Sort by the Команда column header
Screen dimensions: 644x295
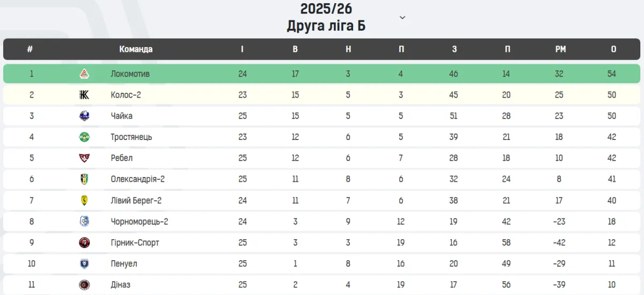click(136, 49)
